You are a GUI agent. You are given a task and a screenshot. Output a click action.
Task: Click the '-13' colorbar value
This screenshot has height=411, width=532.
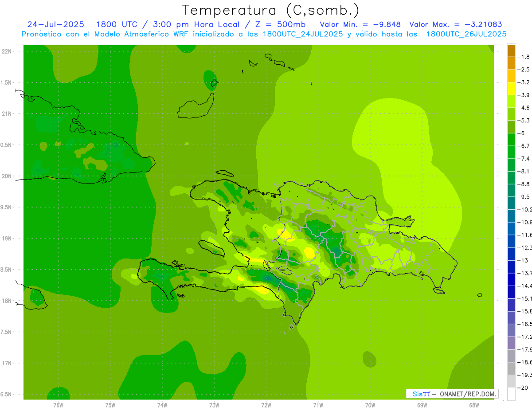(524, 260)
